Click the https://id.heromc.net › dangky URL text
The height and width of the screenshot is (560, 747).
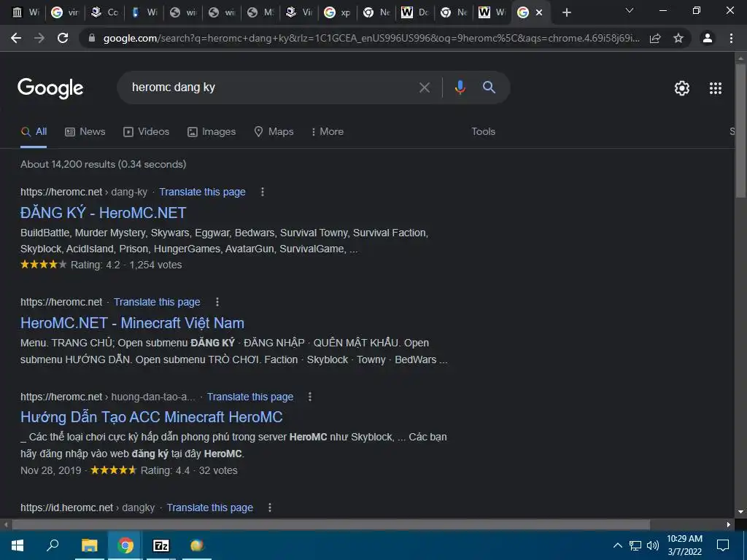[88, 507]
